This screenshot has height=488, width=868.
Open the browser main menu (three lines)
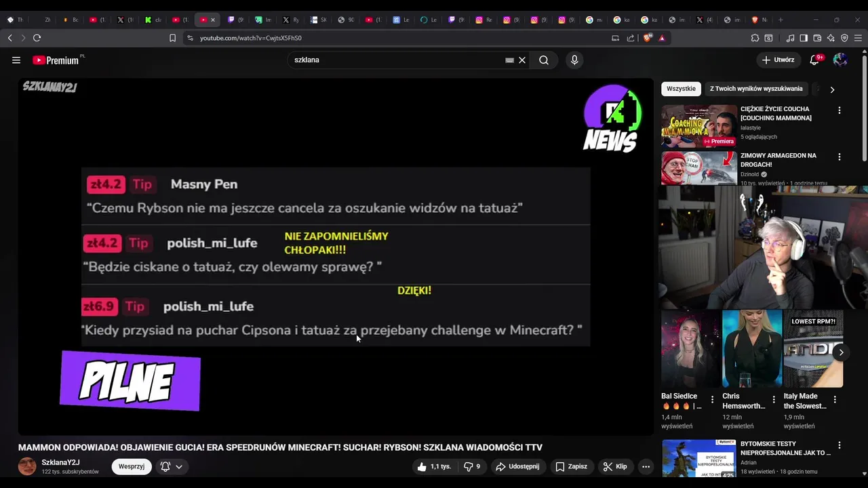pos(858,38)
